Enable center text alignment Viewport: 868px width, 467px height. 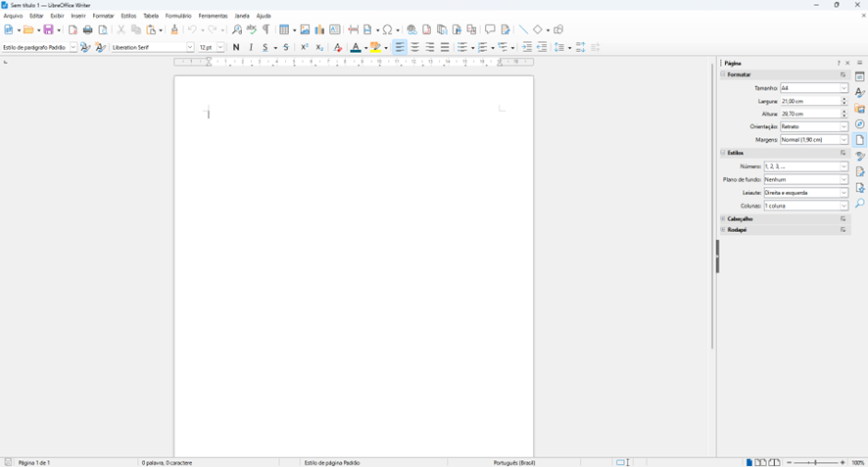[x=415, y=47]
